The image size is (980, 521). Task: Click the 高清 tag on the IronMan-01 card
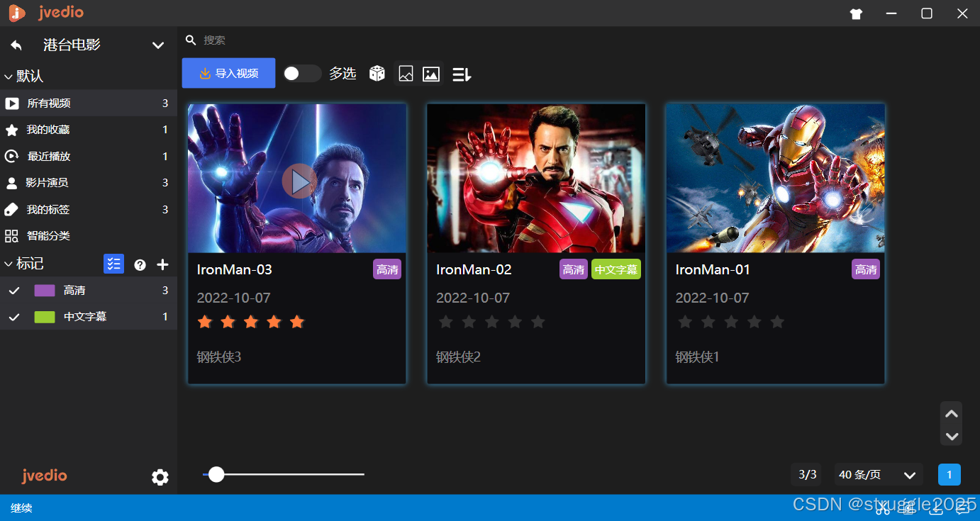[x=866, y=269]
